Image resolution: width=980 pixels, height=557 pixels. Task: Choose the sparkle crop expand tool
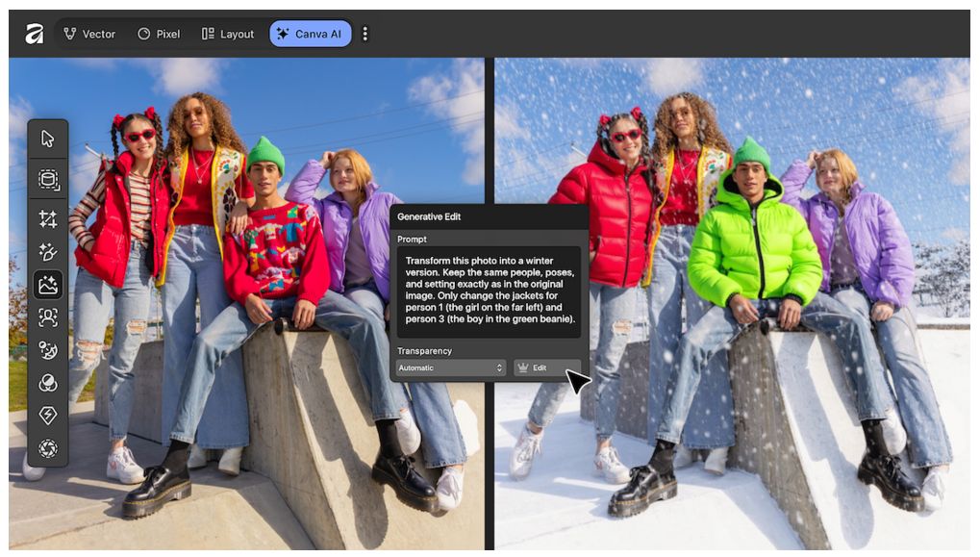pyautogui.click(x=48, y=218)
